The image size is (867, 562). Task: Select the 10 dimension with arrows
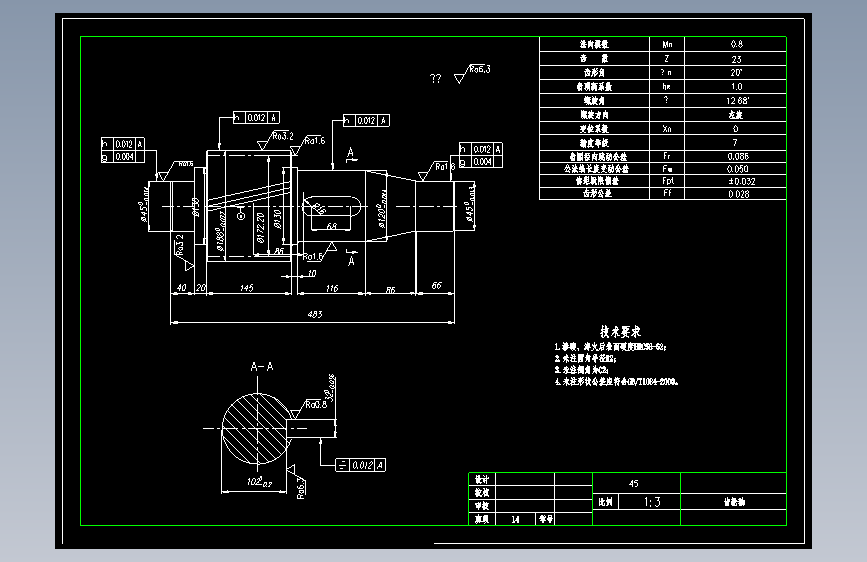tap(312, 273)
